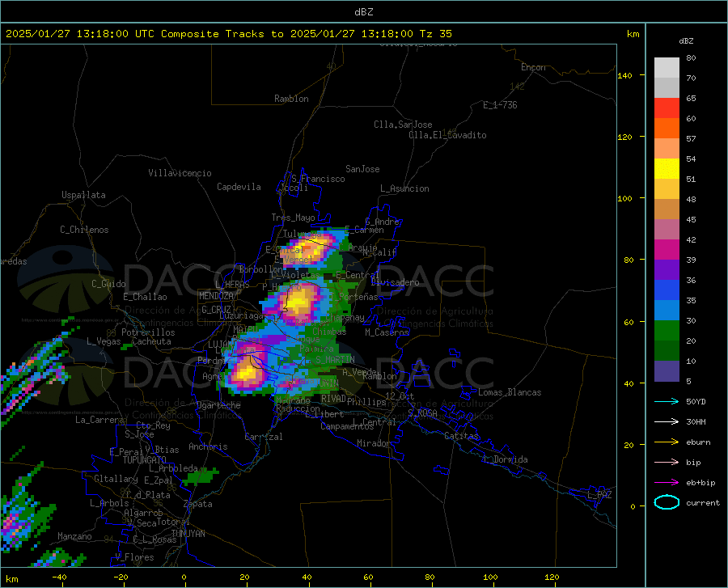Click the yellow eburn arrow in the legend
This screenshot has width=728, height=588.
(667, 442)
